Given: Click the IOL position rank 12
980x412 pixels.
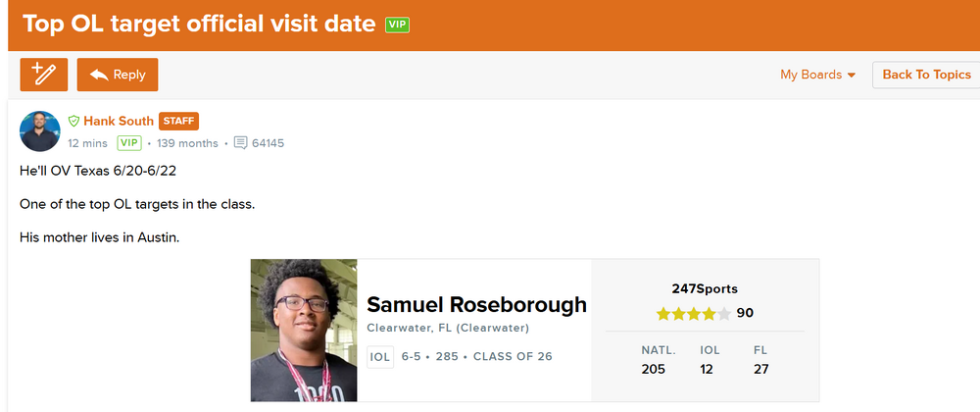Looking at the screenshot, I should (707, 369).
